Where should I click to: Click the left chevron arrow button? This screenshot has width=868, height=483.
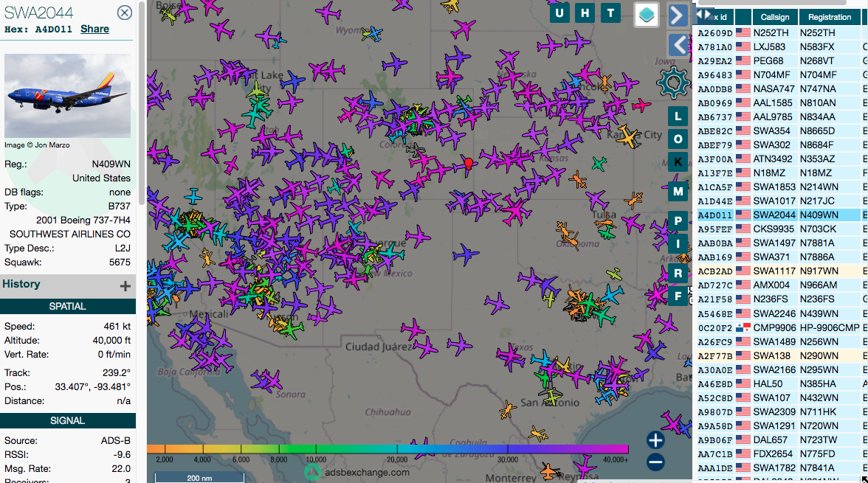click(x=679, y=44)
